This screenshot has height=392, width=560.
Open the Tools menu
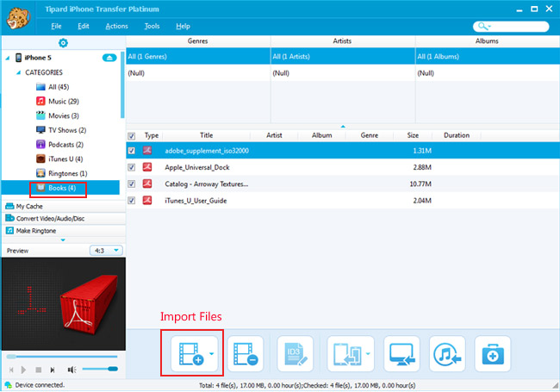[x=152, y=26]
